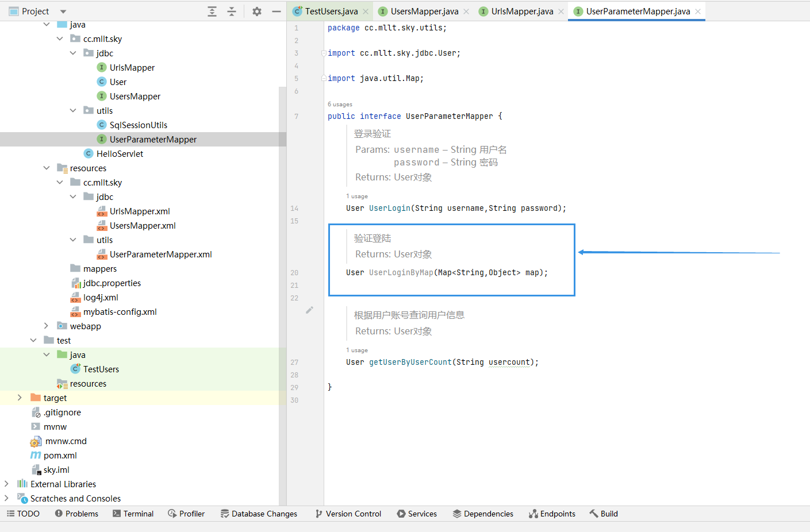Select the UserParameterMapper.java tab
Viewport: 810px width, 532px height.
pyautogui.click(x=638, y=11)
